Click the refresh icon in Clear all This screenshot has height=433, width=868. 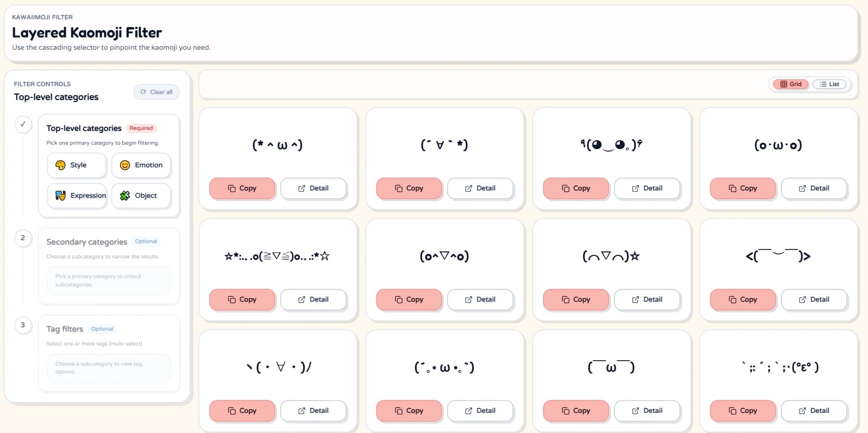[143, 92]
